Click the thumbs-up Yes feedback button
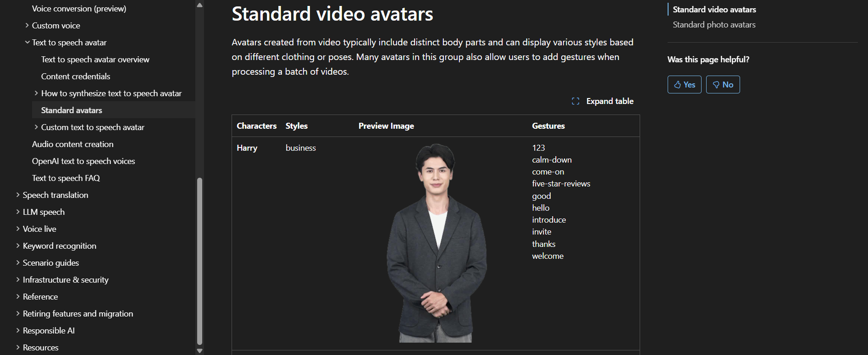The width and height of the screenshot is (868, 355). [684, 85]
